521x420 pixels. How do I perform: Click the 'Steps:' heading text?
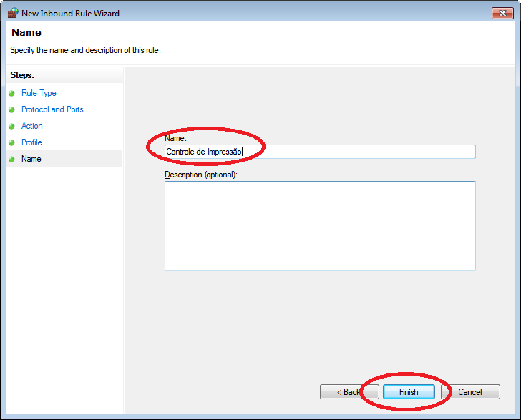point(22,75)
